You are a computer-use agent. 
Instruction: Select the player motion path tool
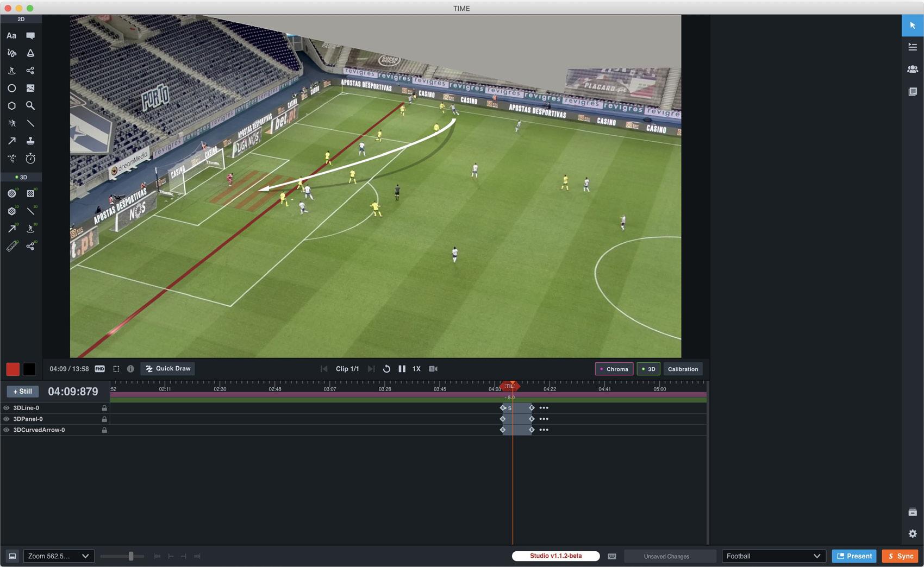[11, 159]
